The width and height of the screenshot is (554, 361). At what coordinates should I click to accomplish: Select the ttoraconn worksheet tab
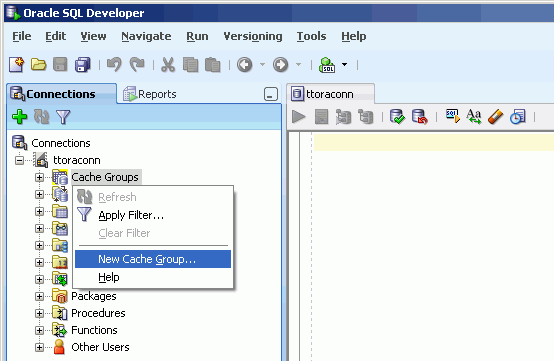[x=330, y=94]
